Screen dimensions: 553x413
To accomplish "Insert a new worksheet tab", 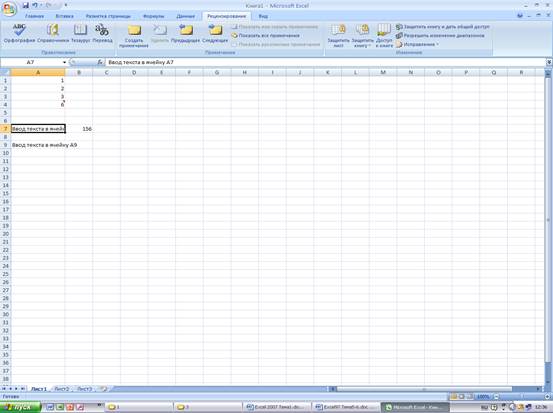I will coord(103,389).
